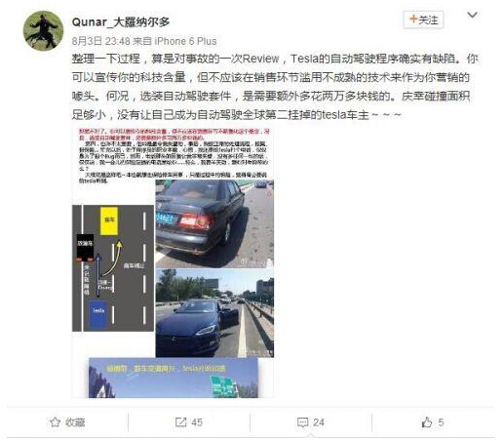This screenshot has width=504, height=441.
Task: Click the comment bubble icon
Action: pyautogui.click(x=302, y=422)
